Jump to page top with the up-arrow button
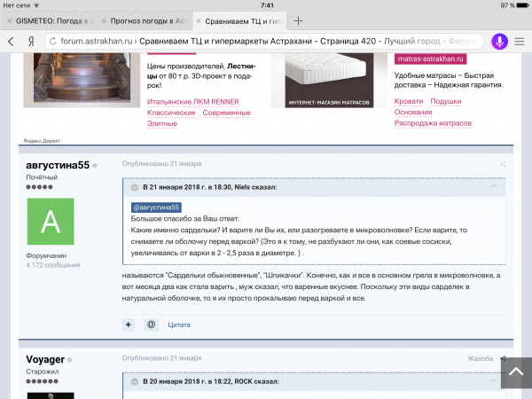The height and width of the screenshot is (399, 532). 516,372
